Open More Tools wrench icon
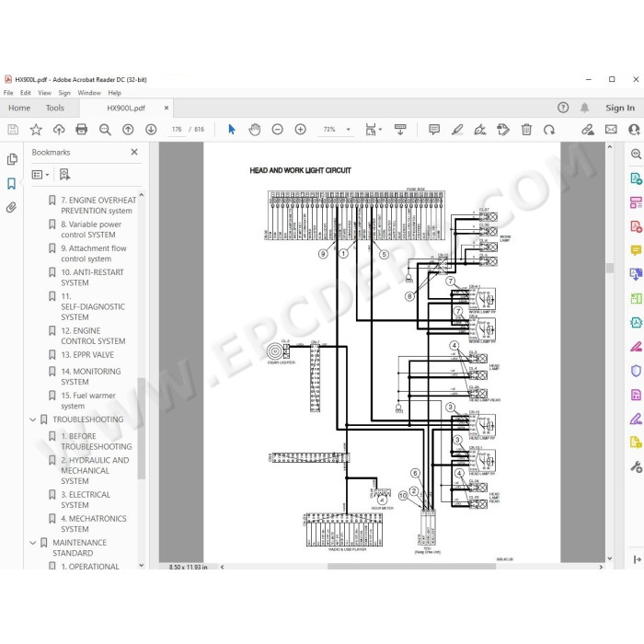Image resolution: width=644 pixels, height=644 pixels. 636,467
